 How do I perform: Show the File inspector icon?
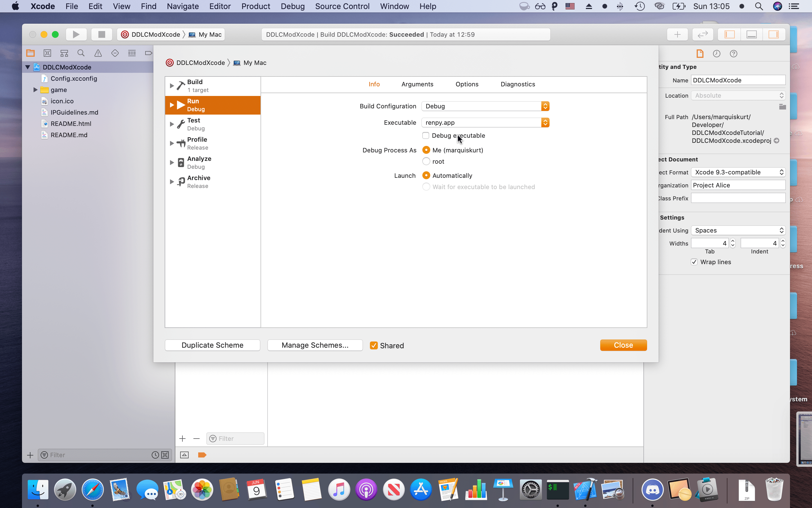tap(700, 53)
